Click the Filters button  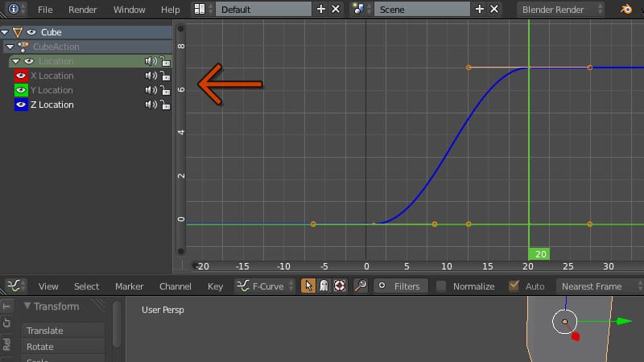pyautogui.click(x=400, y=286)
